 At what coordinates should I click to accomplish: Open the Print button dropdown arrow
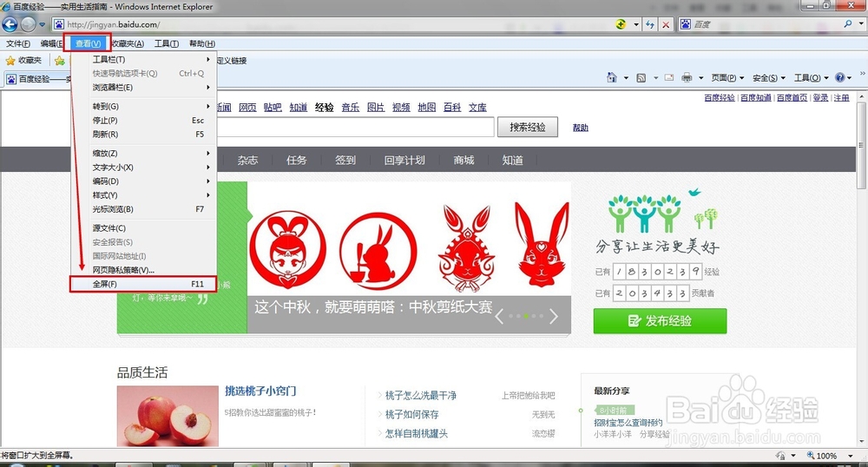click(700, 78)
